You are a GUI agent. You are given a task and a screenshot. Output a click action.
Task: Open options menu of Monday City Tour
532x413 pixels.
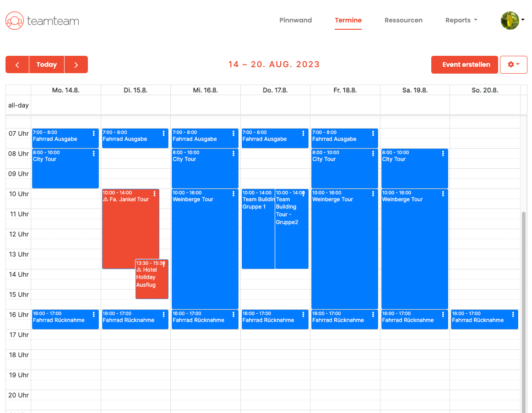94,154
